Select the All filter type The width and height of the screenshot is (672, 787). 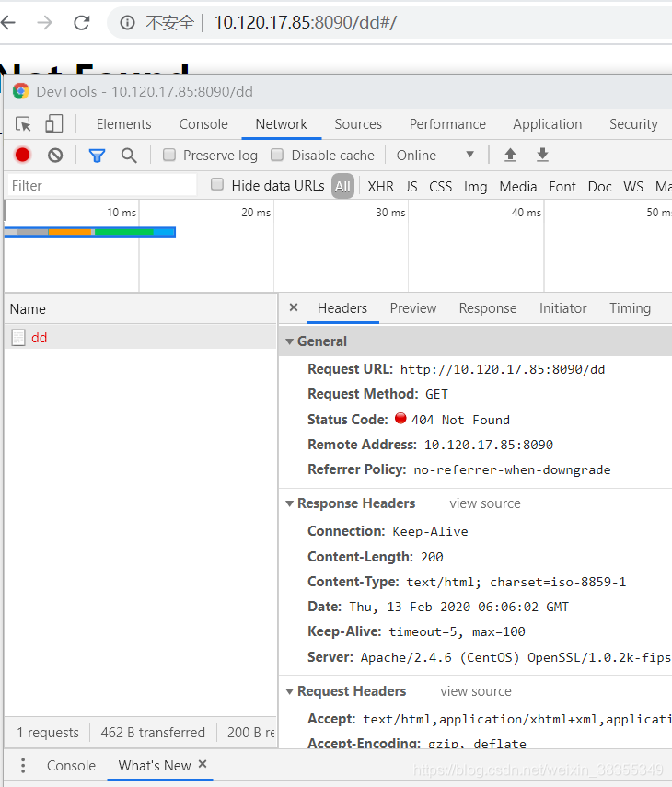click(x=342, y=186)
